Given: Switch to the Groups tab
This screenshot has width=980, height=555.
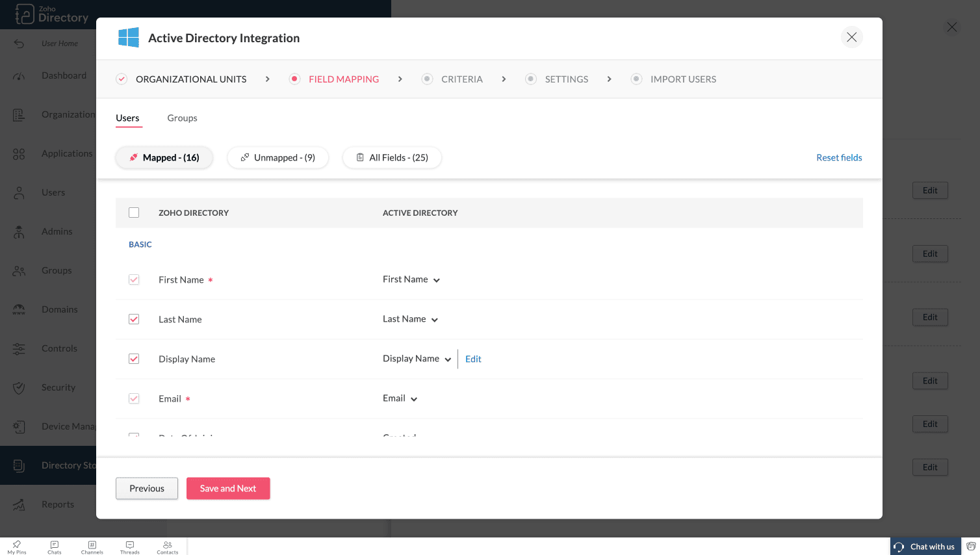Looking at the screenshot, I should click(182, 118).
